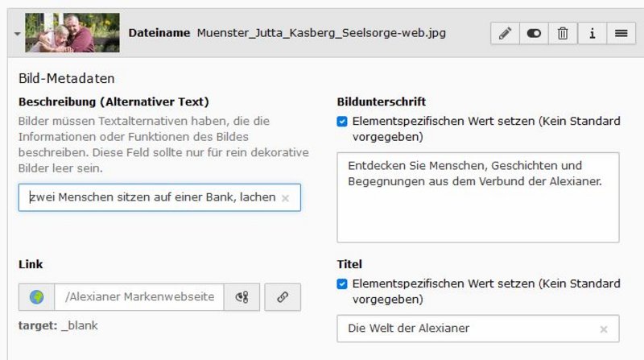Click the photo thumbnail of two people
This screenshot has height=360, width=644.
(x=72, y=33)
